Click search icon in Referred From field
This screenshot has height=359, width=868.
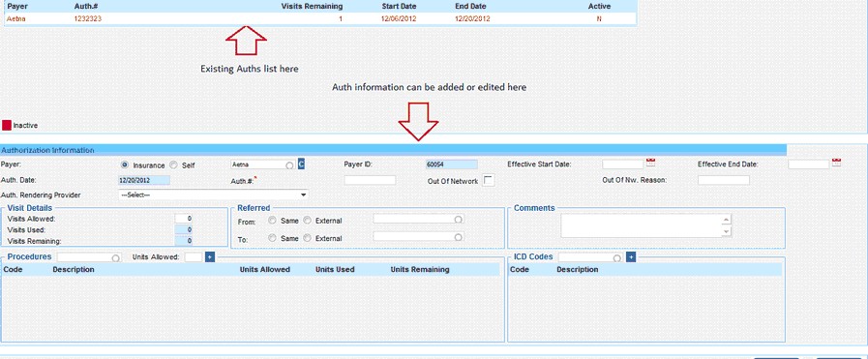pyautogui.click(x=459, y=220)
